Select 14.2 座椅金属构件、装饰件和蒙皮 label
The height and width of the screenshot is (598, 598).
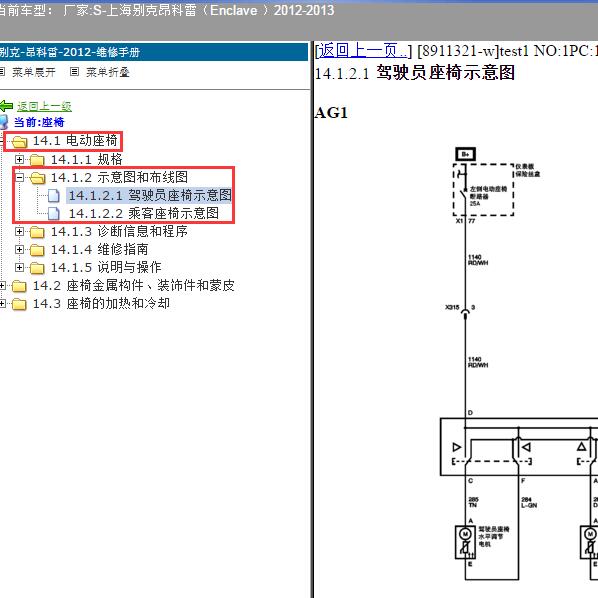(134, 285)
